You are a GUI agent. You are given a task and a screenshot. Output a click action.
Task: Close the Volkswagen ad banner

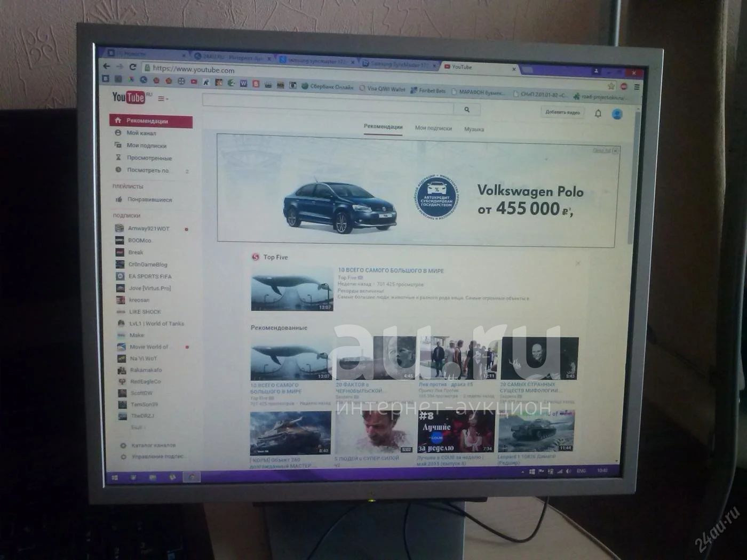(615, 151)
